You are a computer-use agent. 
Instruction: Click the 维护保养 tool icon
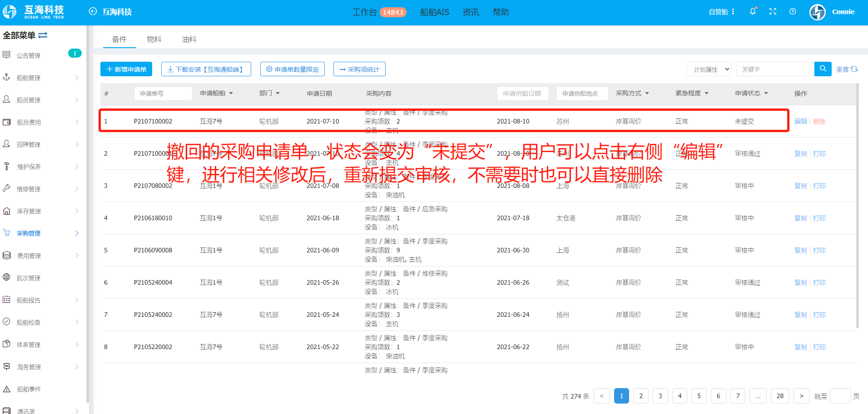[x=7, y=166]
